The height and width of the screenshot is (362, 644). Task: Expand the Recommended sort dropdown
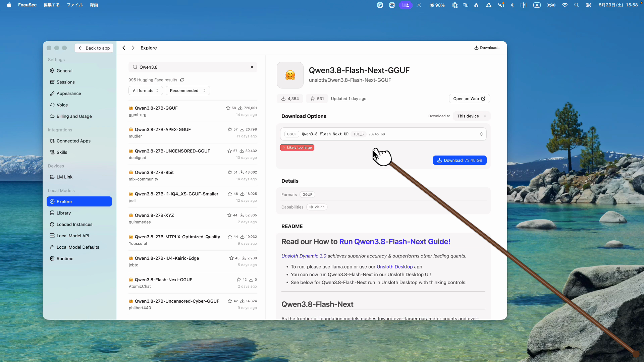[188, 90]
